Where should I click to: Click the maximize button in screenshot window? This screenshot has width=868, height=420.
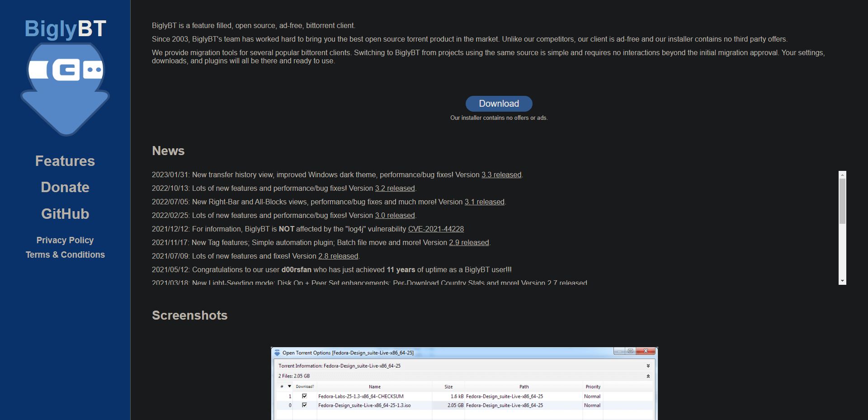[x=630, y=351]
